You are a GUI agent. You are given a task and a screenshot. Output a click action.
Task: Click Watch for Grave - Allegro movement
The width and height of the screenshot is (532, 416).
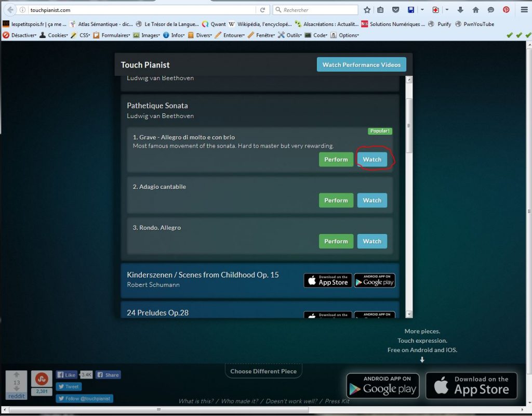pos(372,160)
